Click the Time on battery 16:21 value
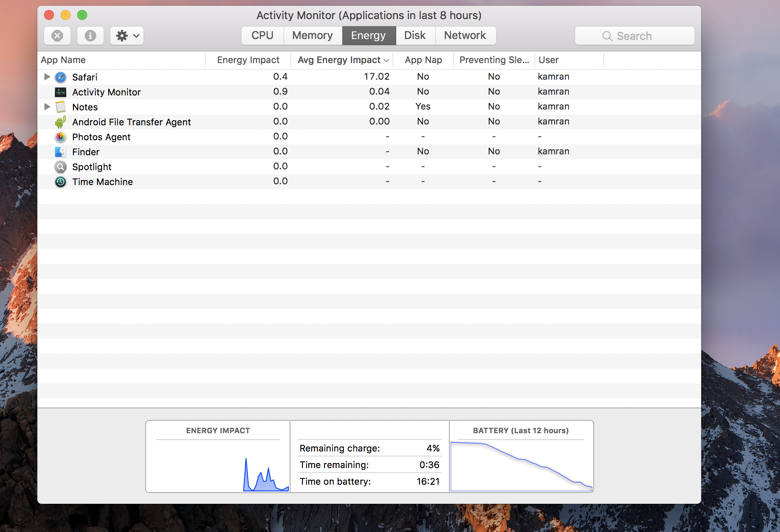The height and width of the screenshot is (532, 780). coord(428,481)
